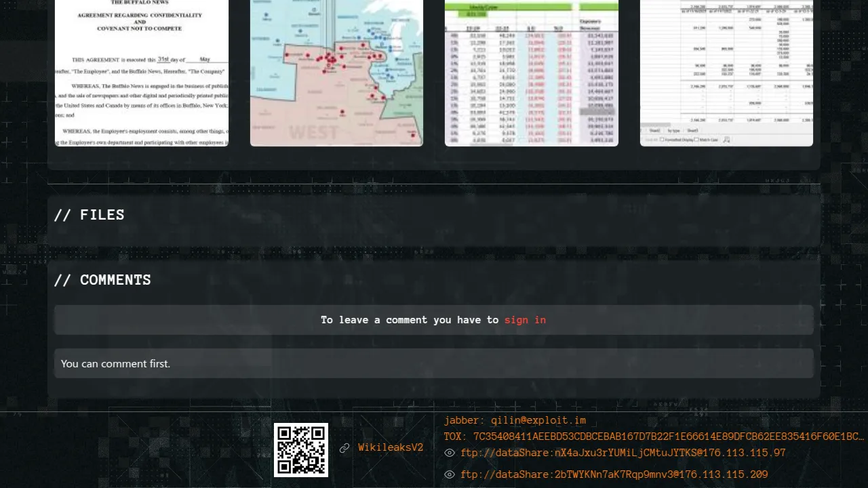Expand the // FILES section header
This screenshot has height=488, width=868.
[90, 215]
